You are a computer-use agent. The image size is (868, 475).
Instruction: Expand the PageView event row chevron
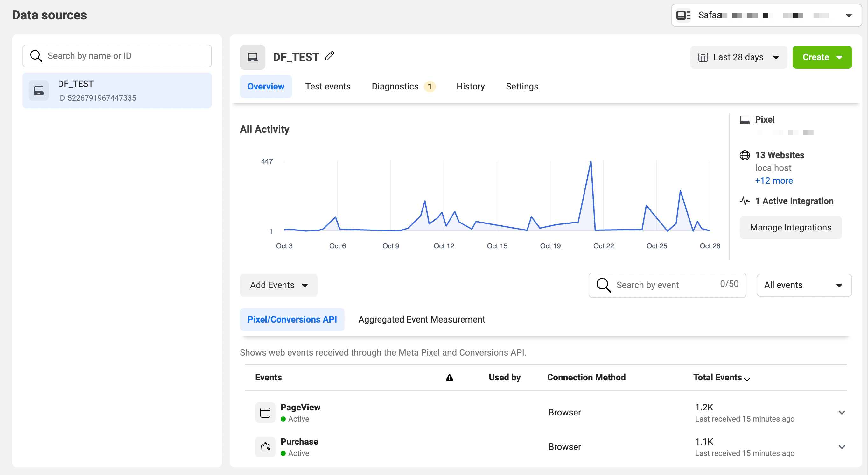click(842, 413)
